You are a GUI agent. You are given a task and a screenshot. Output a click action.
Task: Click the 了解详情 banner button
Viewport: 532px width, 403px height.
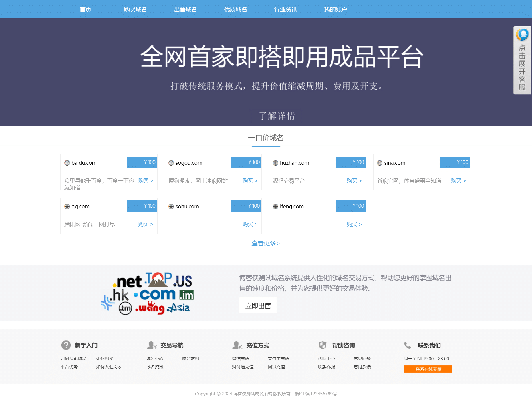tap(276, 116)
